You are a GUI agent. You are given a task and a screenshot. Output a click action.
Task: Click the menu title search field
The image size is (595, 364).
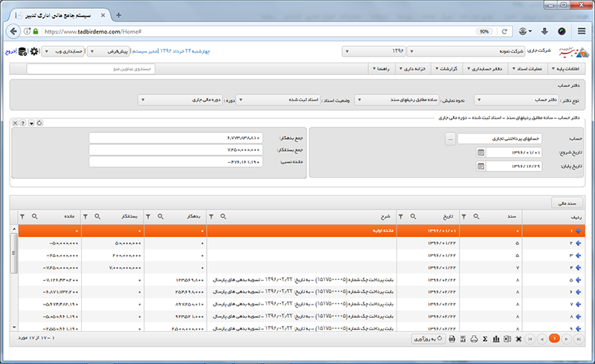point(91,68)
